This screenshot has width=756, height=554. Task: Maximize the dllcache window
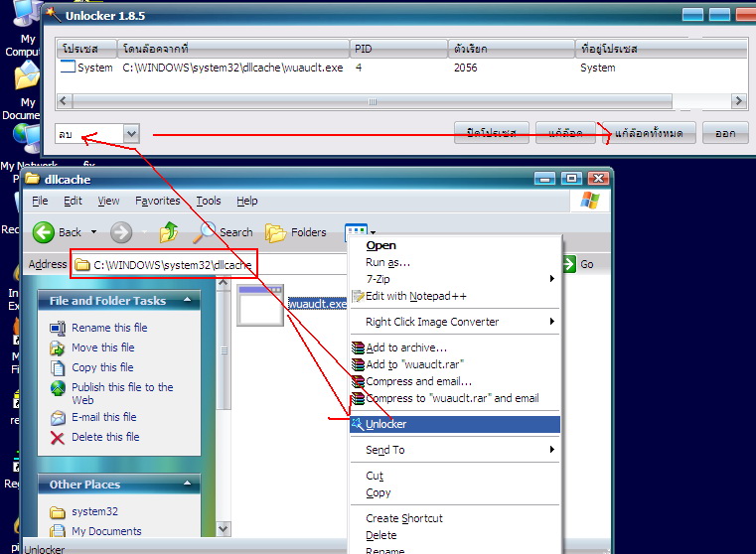571,179
